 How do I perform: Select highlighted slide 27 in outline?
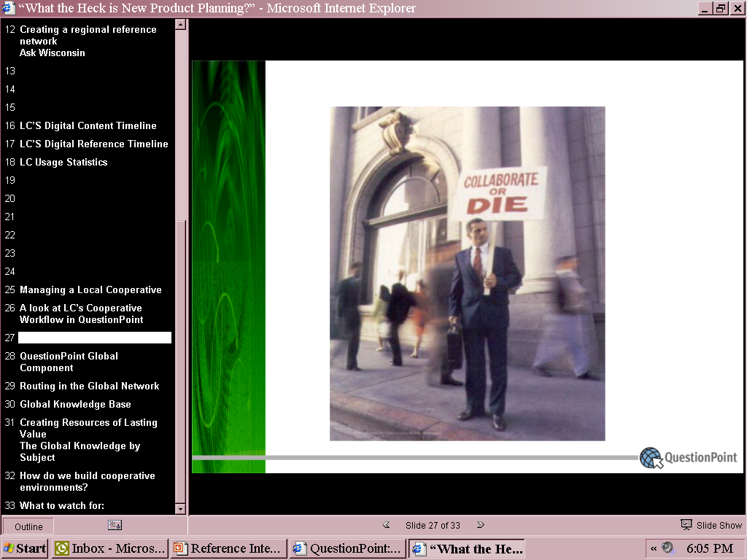click(94, 338)
